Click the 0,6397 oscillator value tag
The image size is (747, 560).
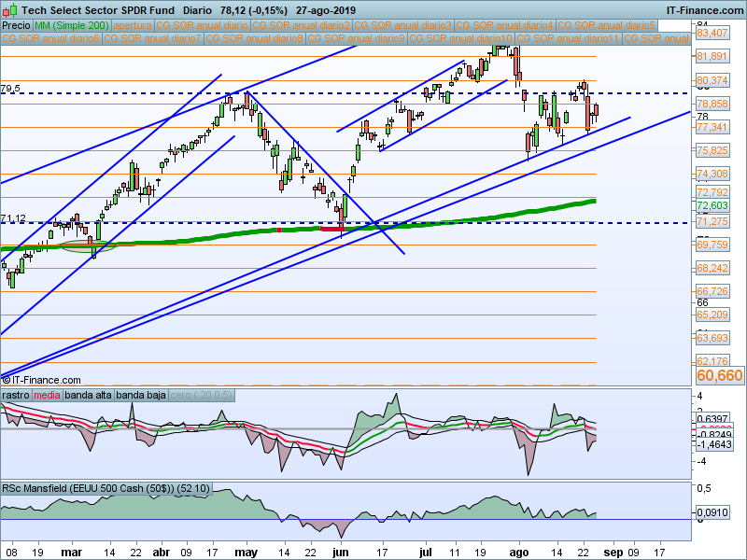[712, 419]
